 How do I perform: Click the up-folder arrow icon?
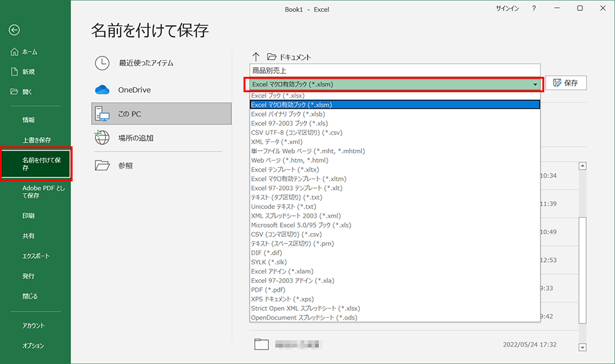pos(256,57)
